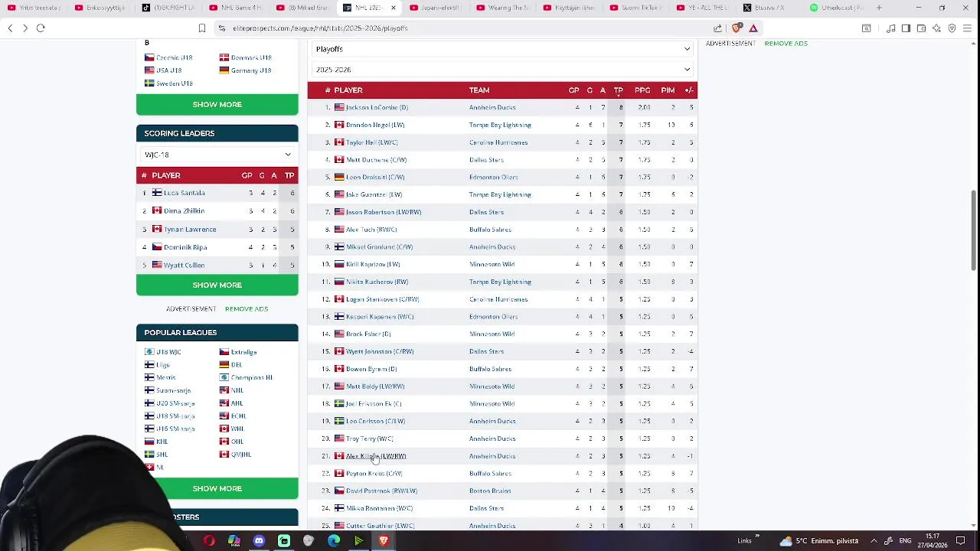Sort the stats table by GP column
This screenshot has height=551, width=980.
pyautogui.click(x=573, y=90)
